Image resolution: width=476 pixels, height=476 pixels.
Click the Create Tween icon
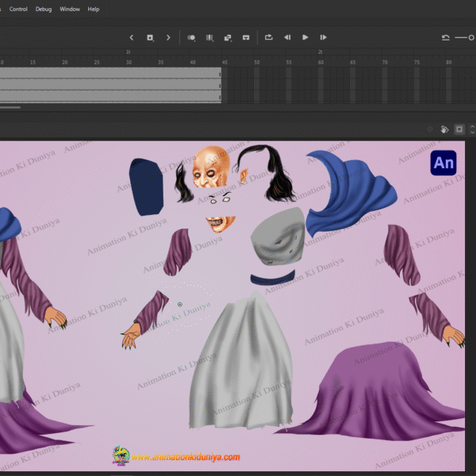[x=228, y=37]
